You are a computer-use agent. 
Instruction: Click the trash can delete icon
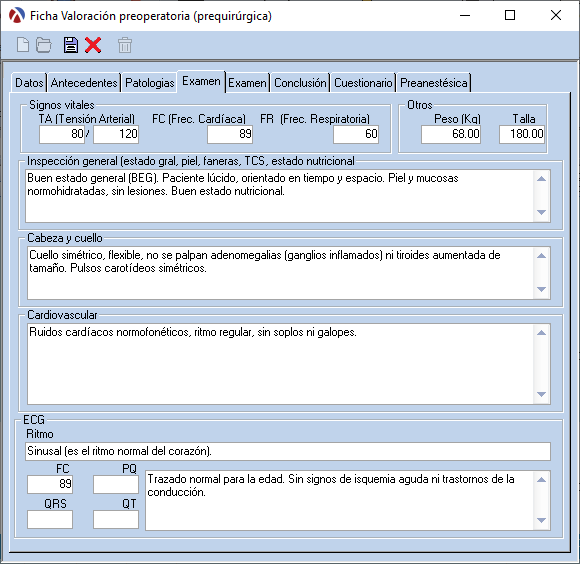125,45
